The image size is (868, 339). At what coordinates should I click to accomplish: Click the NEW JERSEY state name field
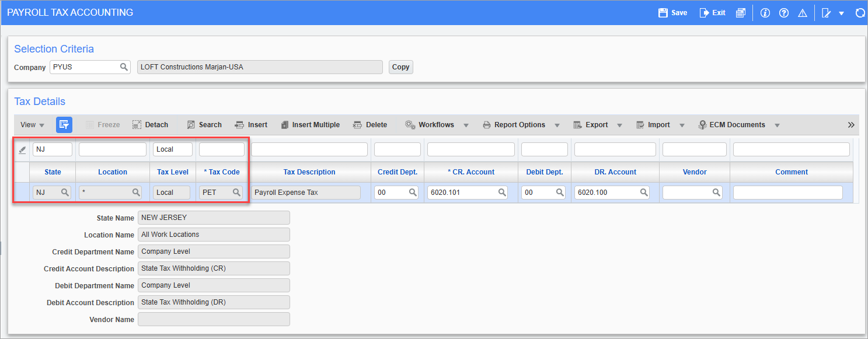pos(214,218)
